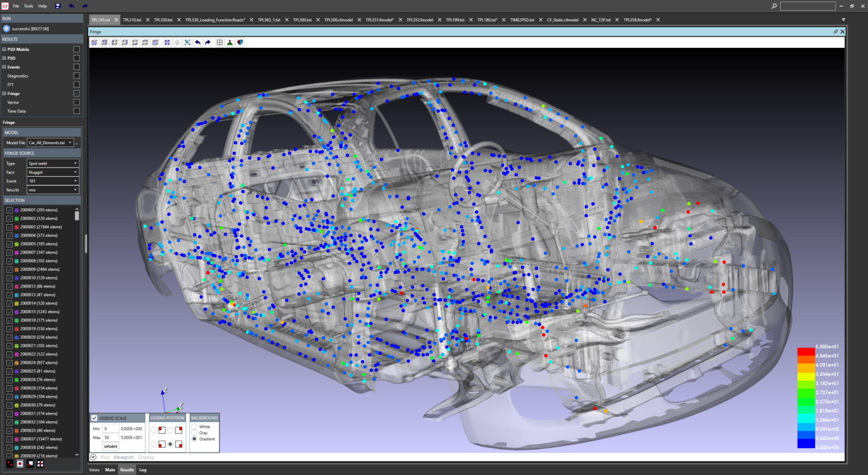Click the four-pane grid layout icon
The height and width of the screenshot is (475, 868).
click(x=220, y=43)
